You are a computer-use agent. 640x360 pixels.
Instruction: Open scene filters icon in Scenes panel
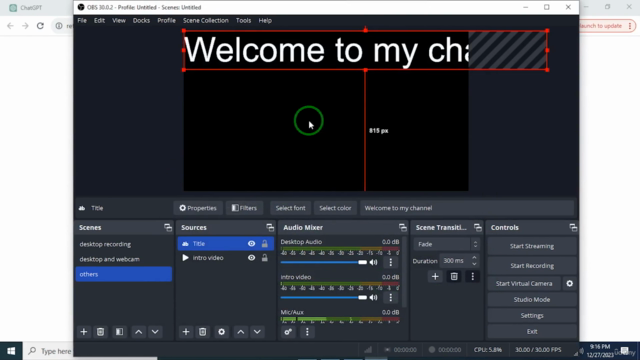[x=119, y=332]
